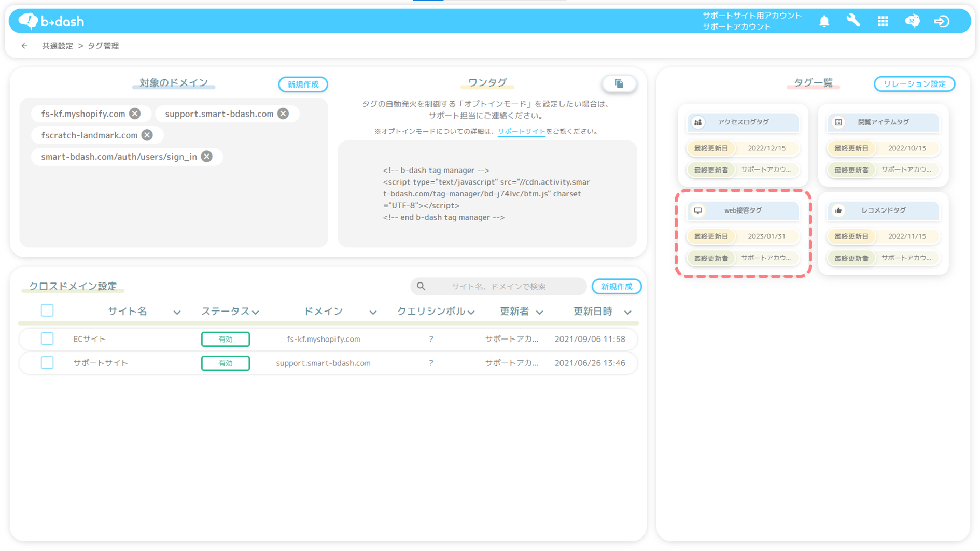Copy the one-tag code with copy icon
The image size is (980, 551).
[x=619, y=83]
